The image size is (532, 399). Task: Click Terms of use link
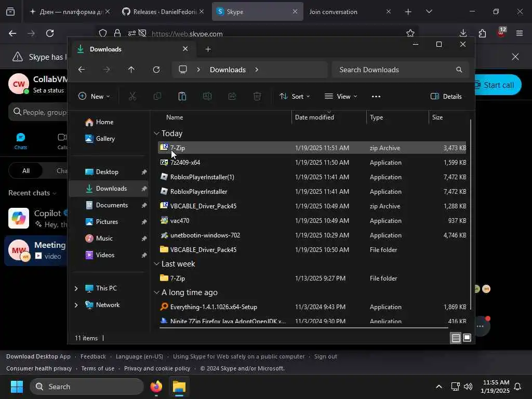click(x=98, y=368)
